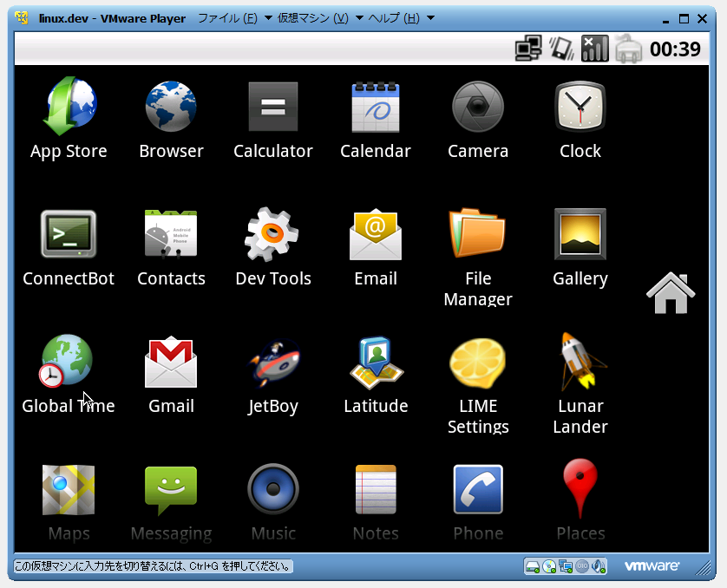Open the ヘルプ (H) menu
This screenshot has width=727, height=588.
[x=402, y=18]
